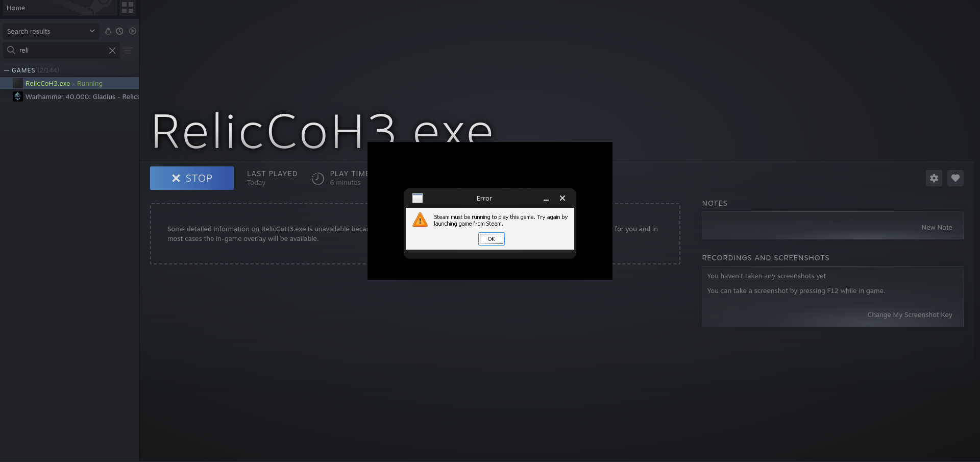Image resolution: width=980 pixels, height=462 pixels.
Task: Clear the library search text with the X
Action: (x=112, y=51)
